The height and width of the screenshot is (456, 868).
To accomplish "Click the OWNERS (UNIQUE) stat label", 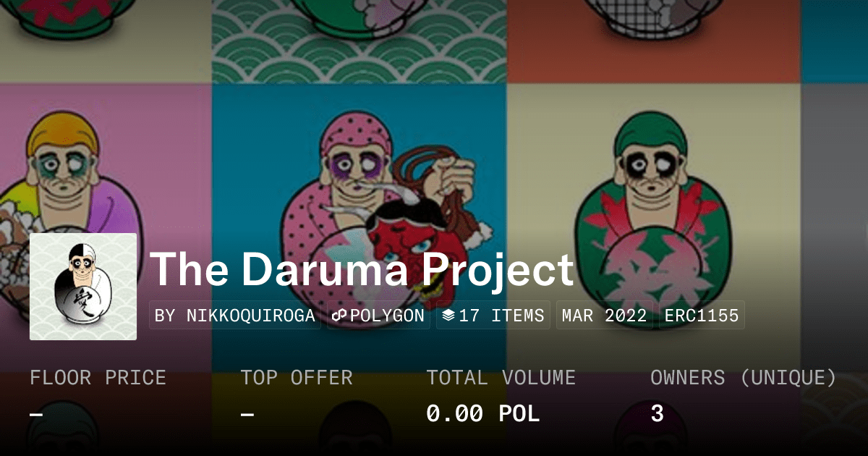I will point(744,378).
